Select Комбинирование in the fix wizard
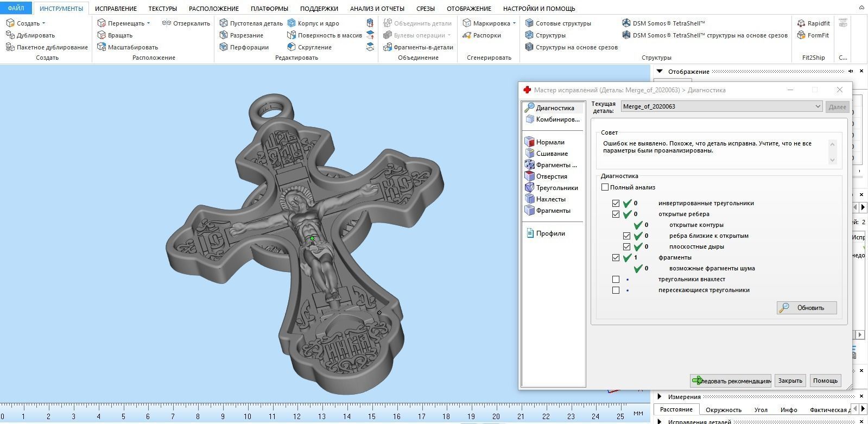 [552, 119]
